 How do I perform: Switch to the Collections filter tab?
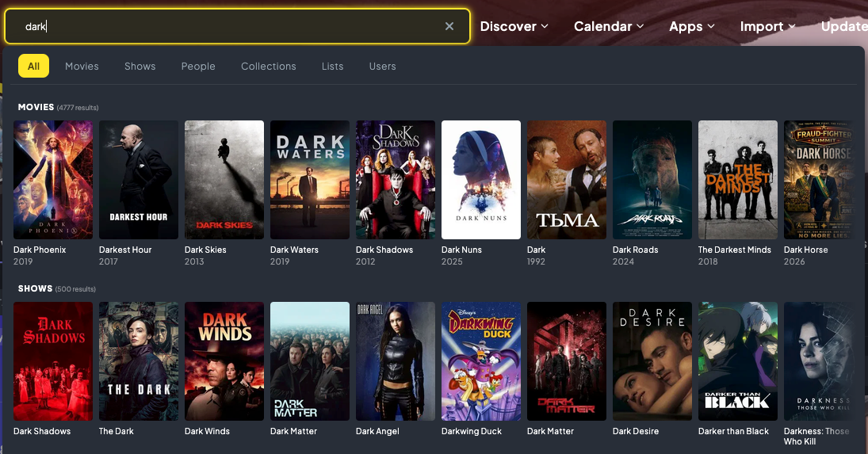pyautogui.click(x=269, y=66)
